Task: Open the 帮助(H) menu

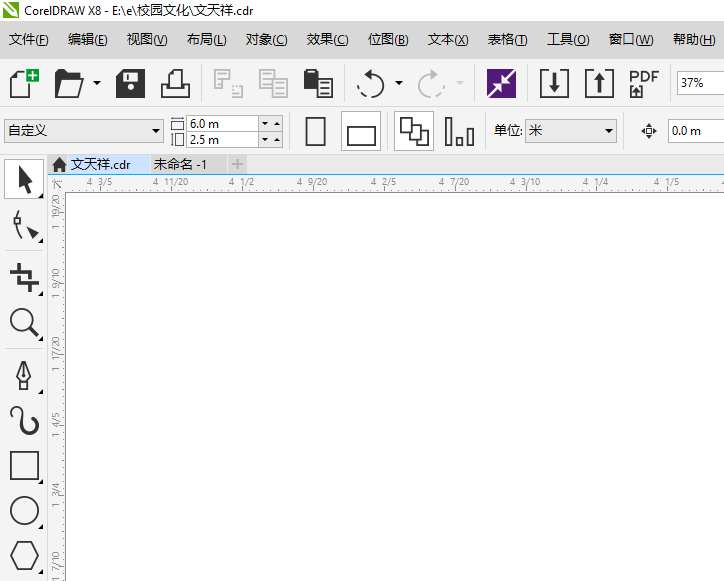Action: pos(694,40)
